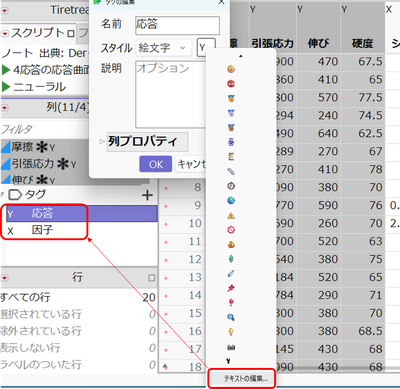Click すべての行 count row

[x=78, y=297]
